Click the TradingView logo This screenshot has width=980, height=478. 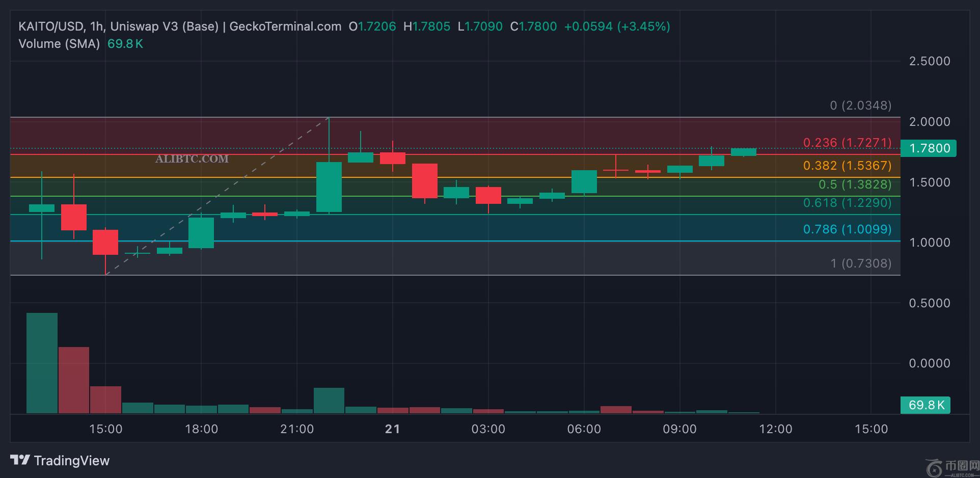click(60, 461)
